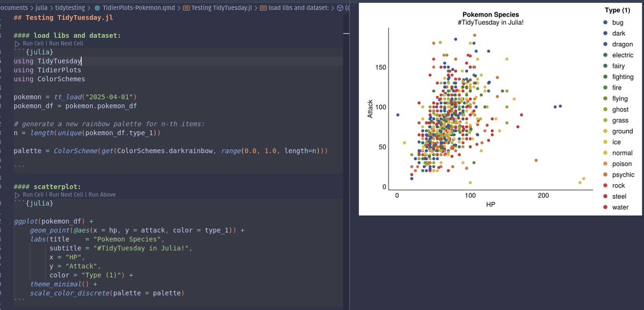
Task: Click the 'normal' legend label
Action: click(x=622, y=153)
